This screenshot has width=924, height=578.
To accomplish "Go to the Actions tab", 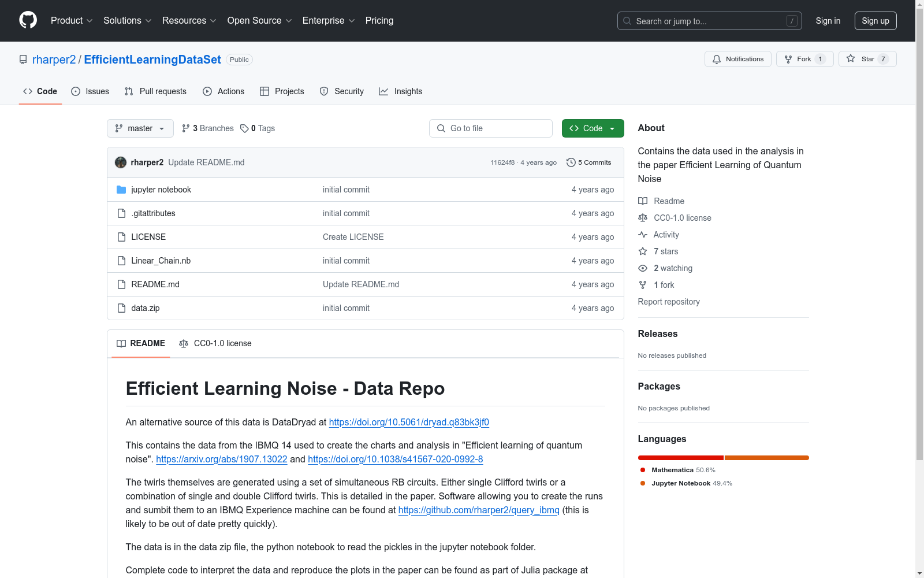I will click(x=223, y=91).
